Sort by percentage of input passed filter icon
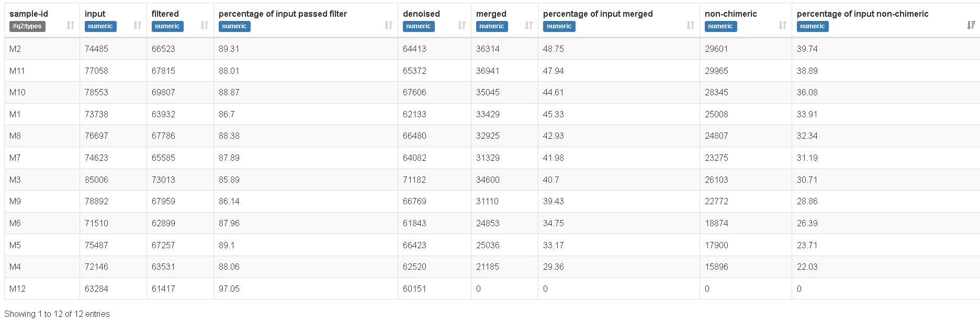 click(389, 25)
